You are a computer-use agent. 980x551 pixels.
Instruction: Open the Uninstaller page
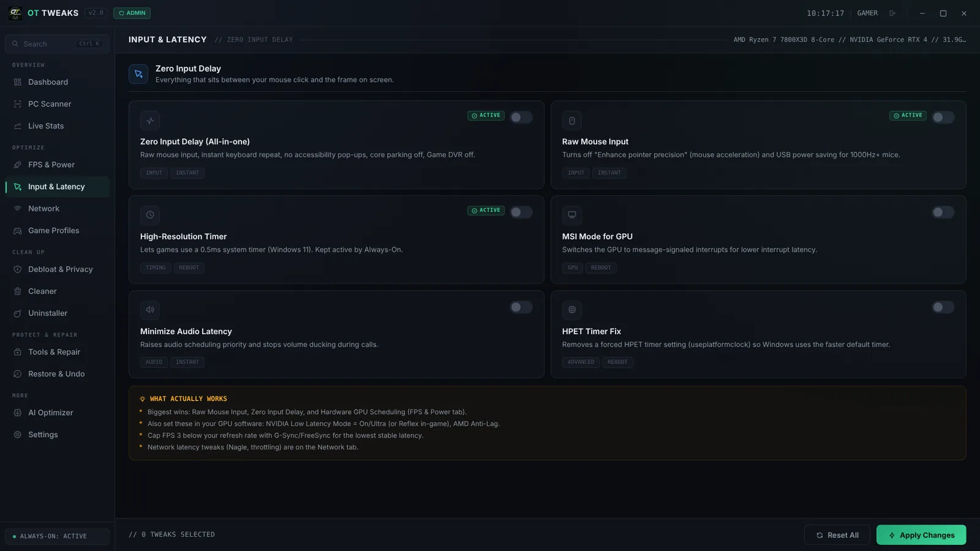(58, 313)
